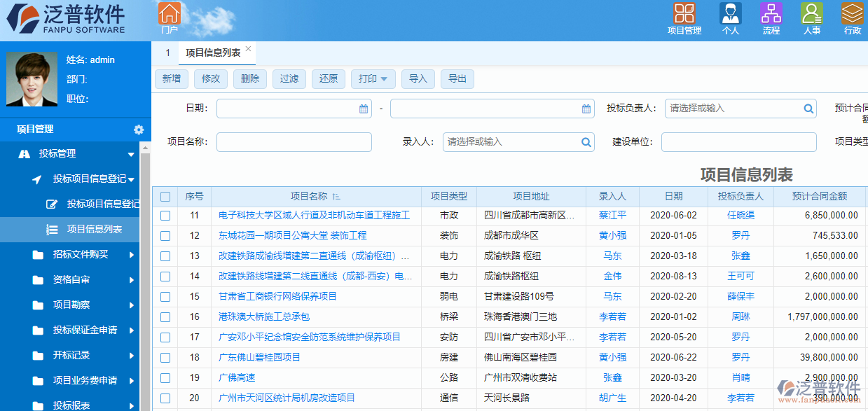868x411 pixels.
Task: Click the search magnifier for 投标负责人
Action: (808, 109)
